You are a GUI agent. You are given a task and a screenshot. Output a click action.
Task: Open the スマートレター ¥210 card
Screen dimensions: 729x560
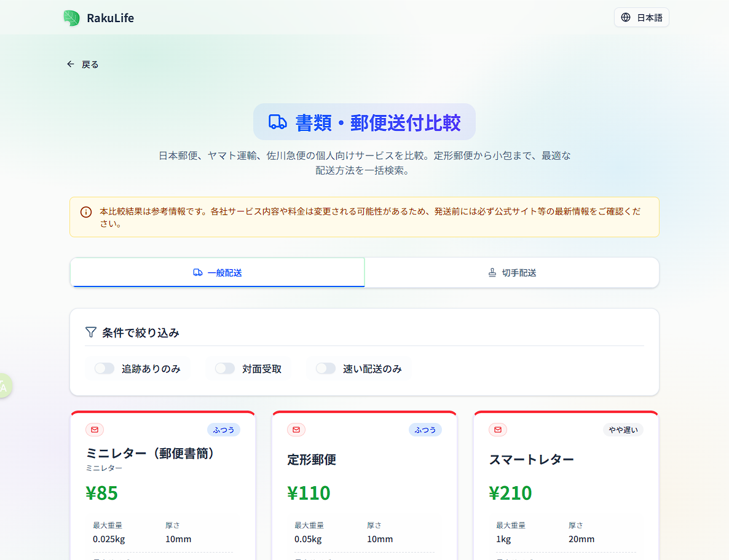pos(565,486)
